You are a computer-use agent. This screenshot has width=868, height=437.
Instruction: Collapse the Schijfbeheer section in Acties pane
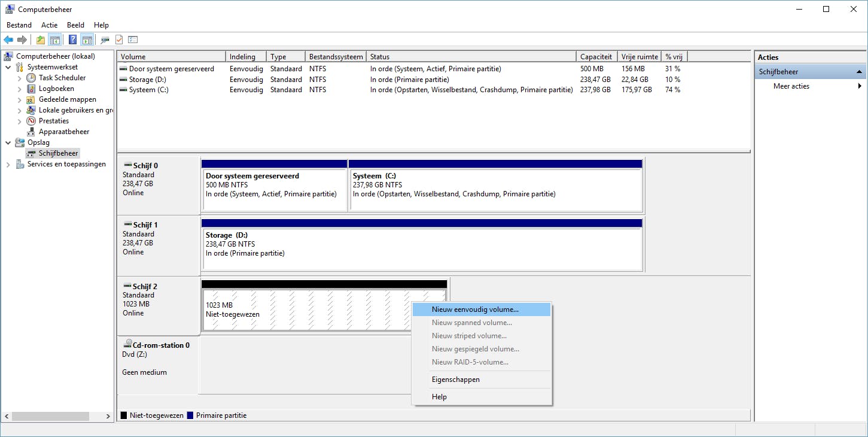pos(860,72)
